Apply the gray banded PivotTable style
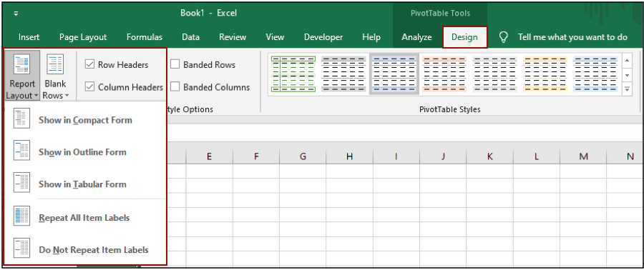The image size is (644, 270). [343, 74]
